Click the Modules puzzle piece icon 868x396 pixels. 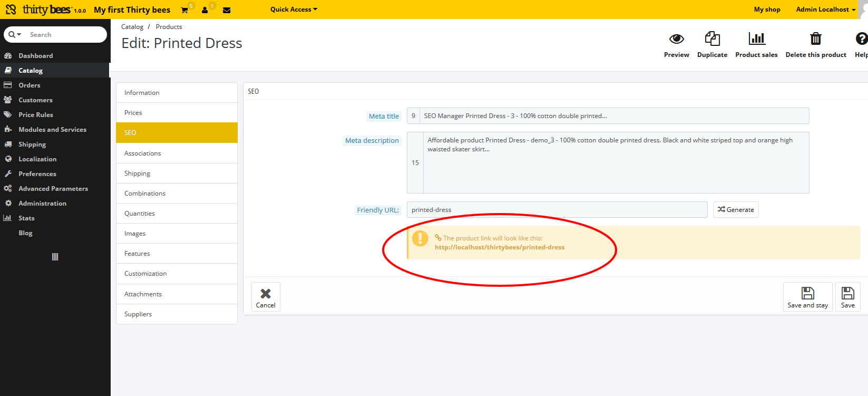coord(8,129)
